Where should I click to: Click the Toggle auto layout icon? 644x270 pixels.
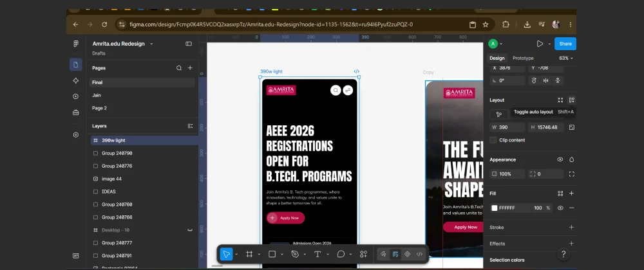(x=571, y=100)
